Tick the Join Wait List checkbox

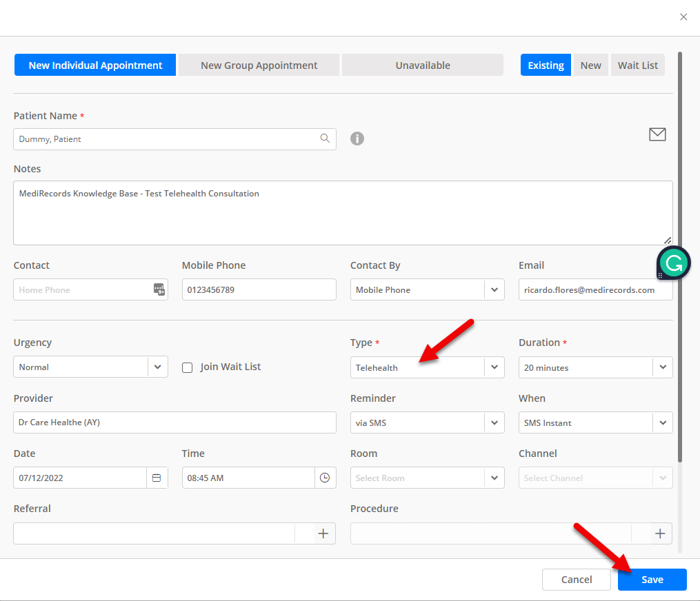tap(187, 367)
